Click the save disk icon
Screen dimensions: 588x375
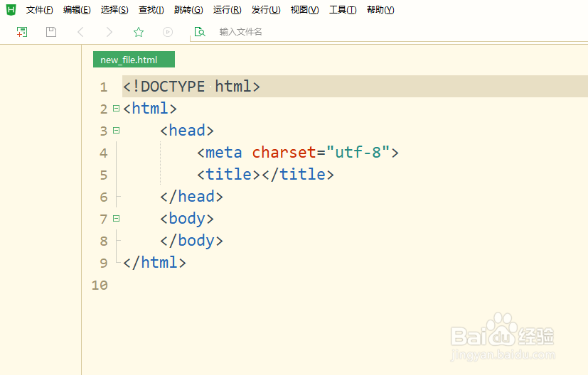pyautogui.click(x=51, y=32)
